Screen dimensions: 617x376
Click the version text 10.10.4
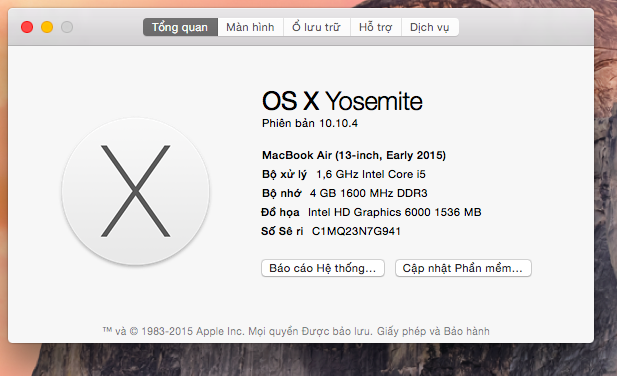[338, 123]
